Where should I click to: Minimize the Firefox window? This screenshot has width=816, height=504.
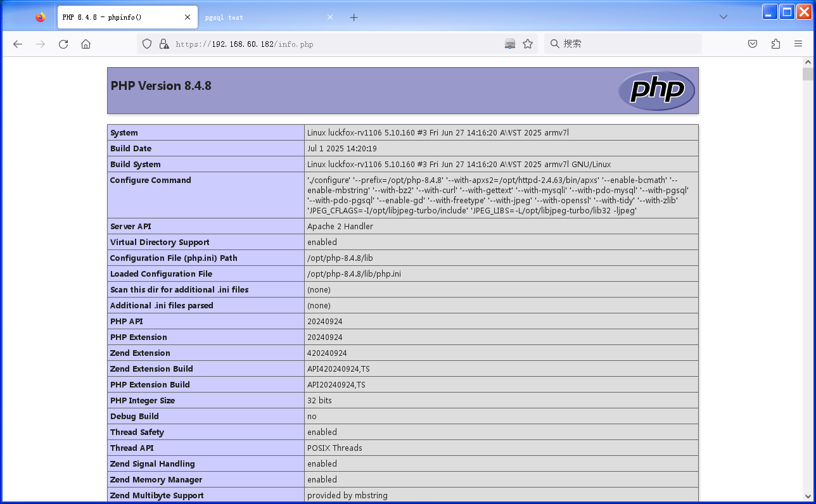click(770, 11)
